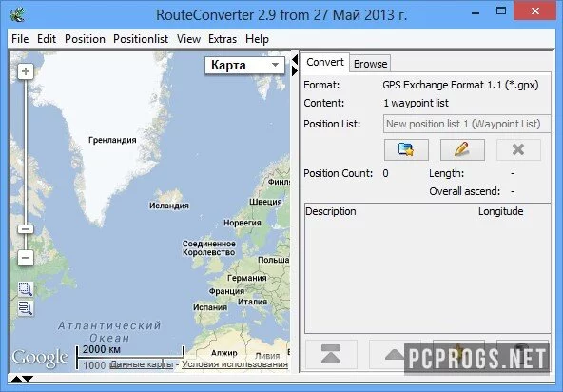
Task: Click the Google logo on the map
Action: click(40, 358)
